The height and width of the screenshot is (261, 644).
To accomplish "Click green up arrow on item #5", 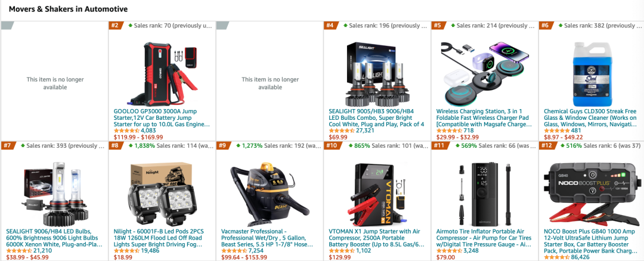I will tap(453, 26).
